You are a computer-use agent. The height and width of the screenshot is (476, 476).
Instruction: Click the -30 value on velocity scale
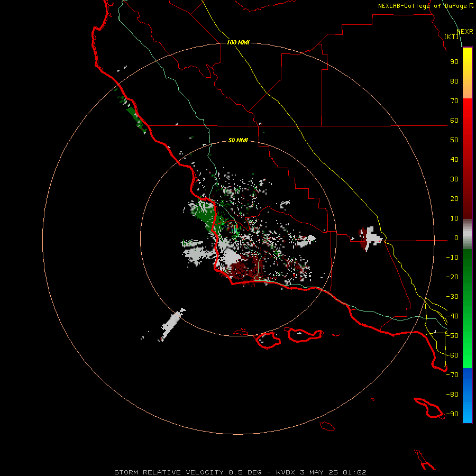(452, 297)
